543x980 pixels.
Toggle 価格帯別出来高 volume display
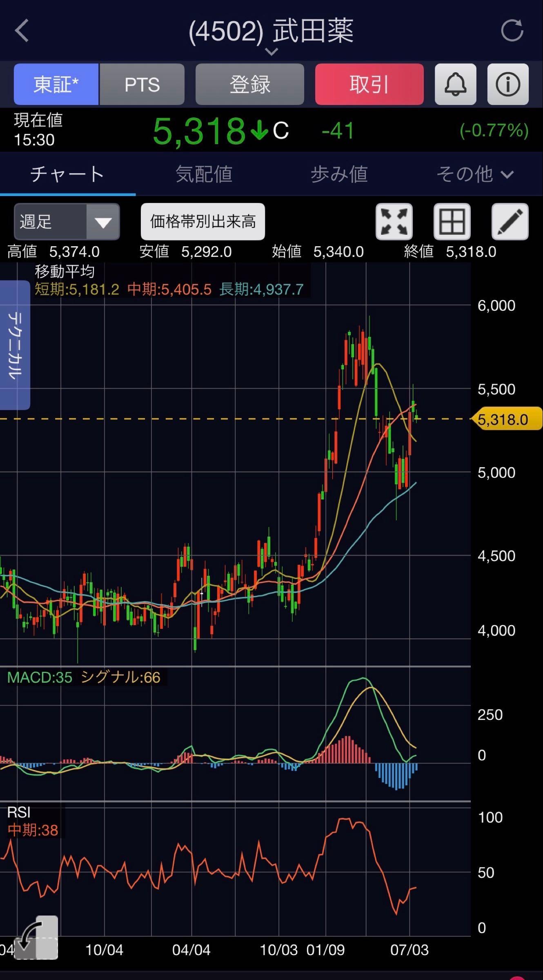[x=203, y=222]
